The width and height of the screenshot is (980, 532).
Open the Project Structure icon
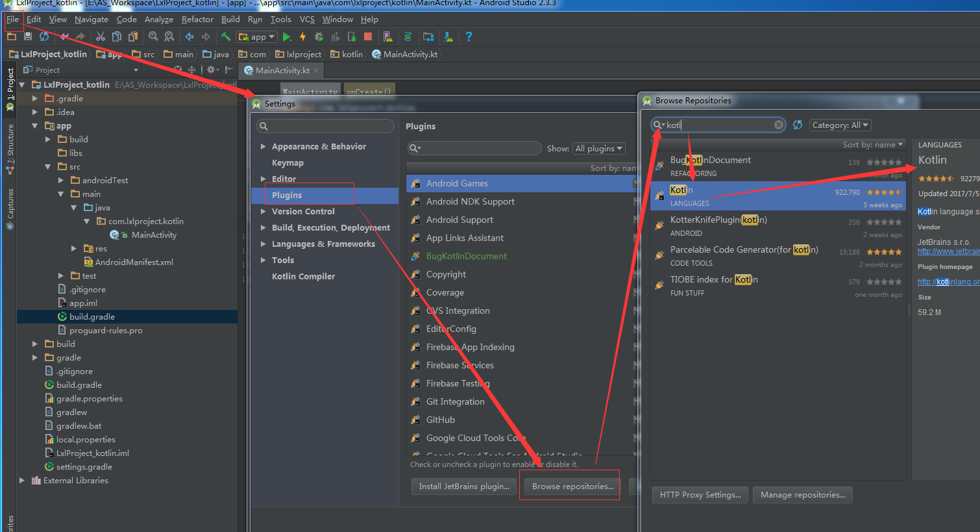[x=428, y=36]
